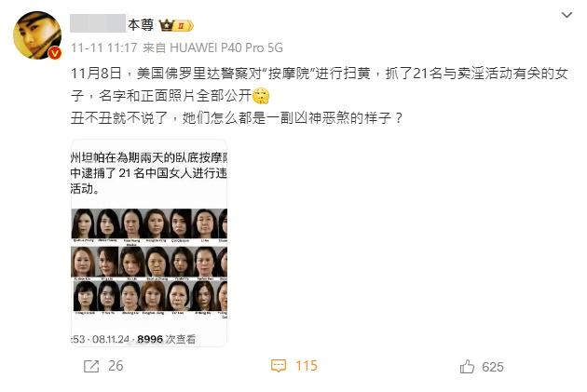Open the attached image preview
This screenshot has width=587, height=392.
coord(149,243)
